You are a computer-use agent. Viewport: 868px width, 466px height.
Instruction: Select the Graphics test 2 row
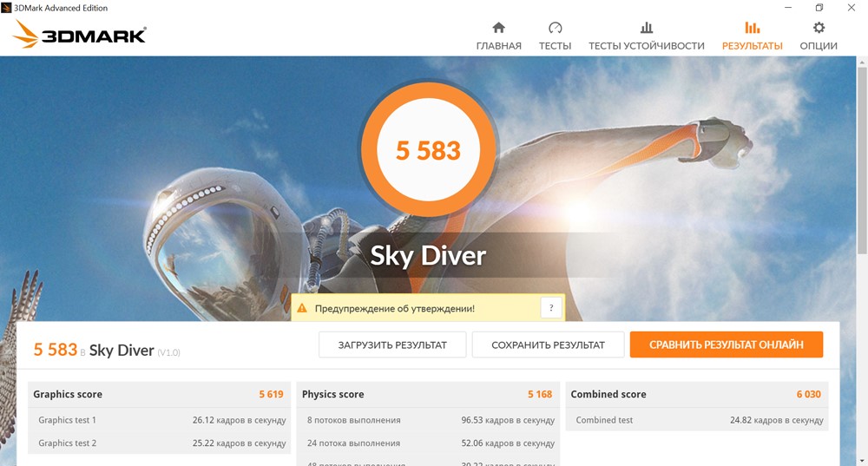click(159, 443)
